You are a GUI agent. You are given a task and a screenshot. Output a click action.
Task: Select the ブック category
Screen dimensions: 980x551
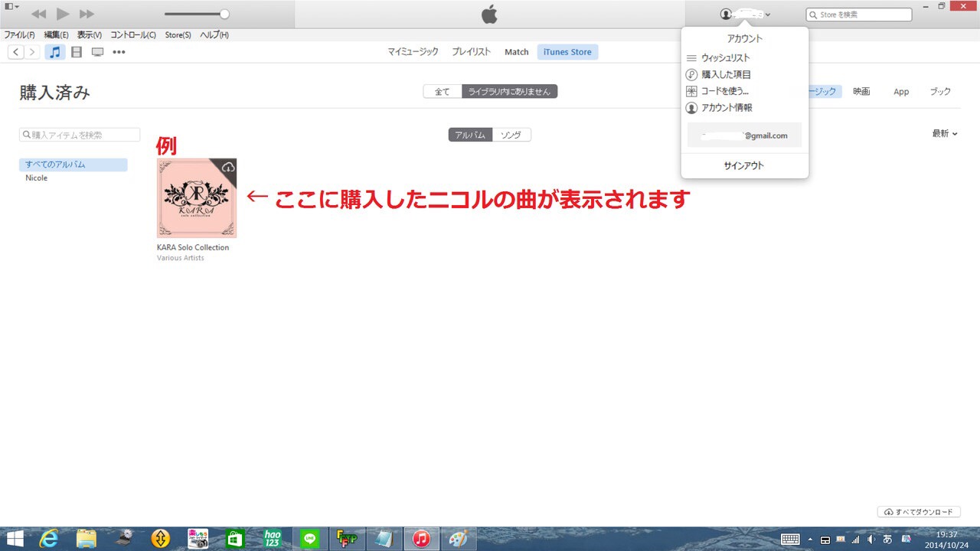tap(940, 92)
